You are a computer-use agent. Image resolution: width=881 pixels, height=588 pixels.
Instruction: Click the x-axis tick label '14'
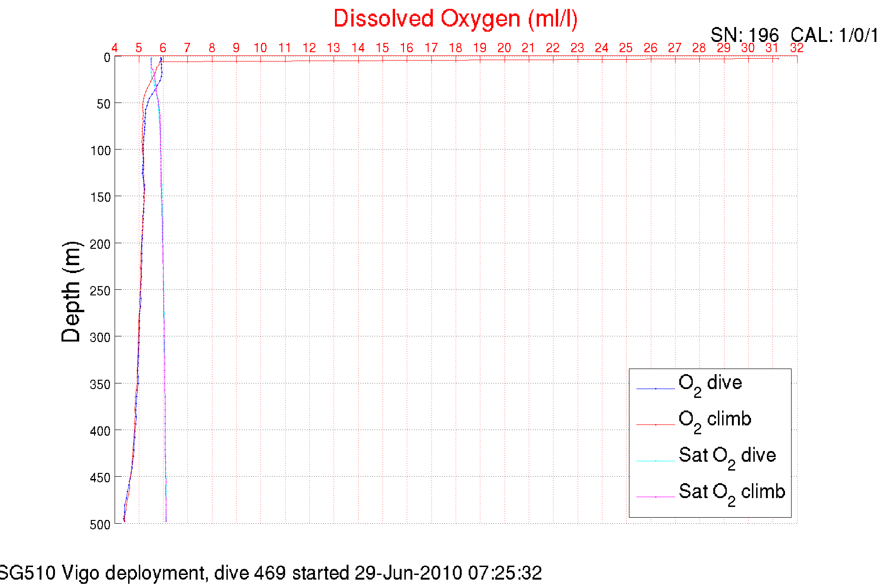click(x=358, y=48)
